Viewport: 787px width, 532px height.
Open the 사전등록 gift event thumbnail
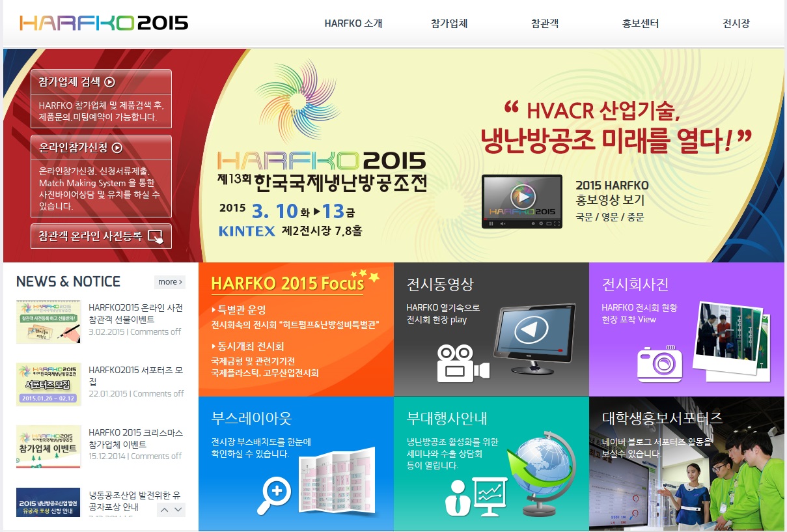[48, 322]
